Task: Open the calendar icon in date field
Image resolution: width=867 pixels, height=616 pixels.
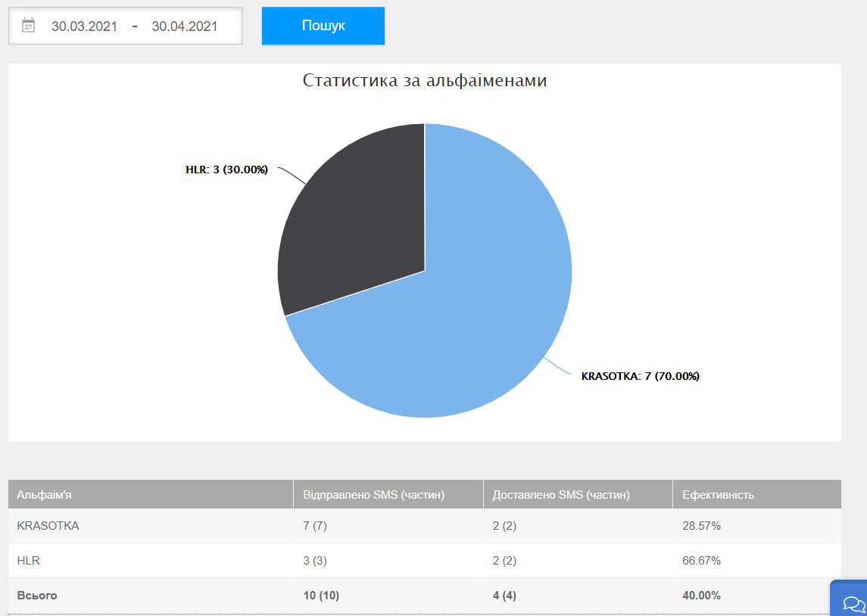Action: click(x=28, y=26)
